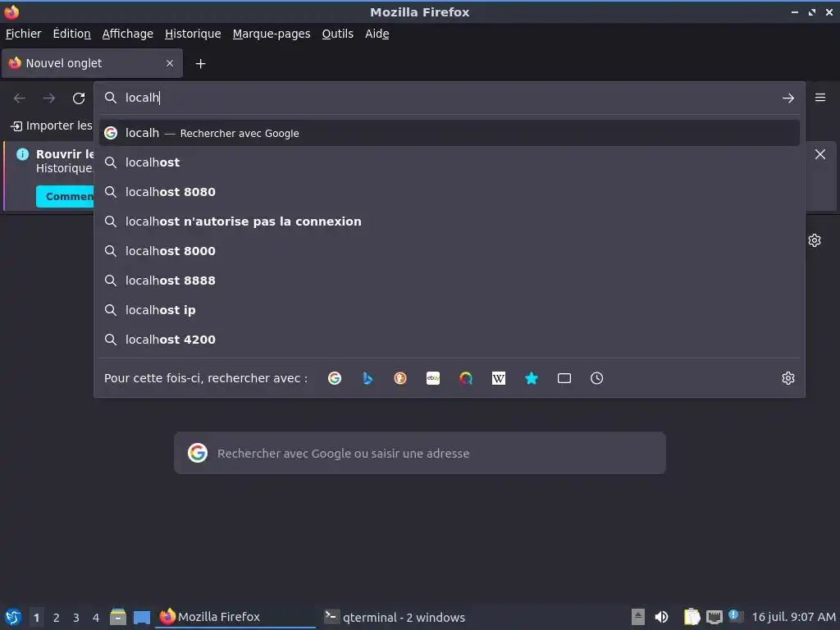Switch to virtual desktop 2
Viewport: 840px width, 630px height.
(x=57, y=618)
